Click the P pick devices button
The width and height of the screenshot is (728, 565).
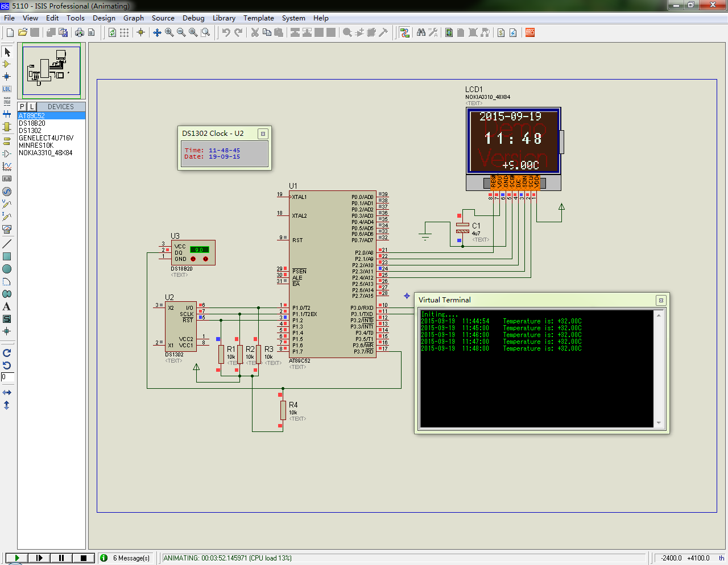[x=22, y=107]
